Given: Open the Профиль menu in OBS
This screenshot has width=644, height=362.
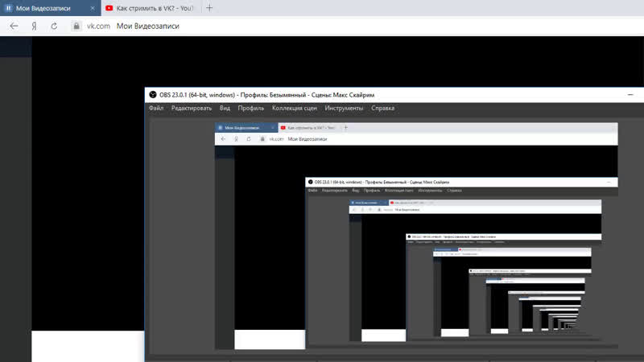Looking at the screenshot, I should 251,109.
